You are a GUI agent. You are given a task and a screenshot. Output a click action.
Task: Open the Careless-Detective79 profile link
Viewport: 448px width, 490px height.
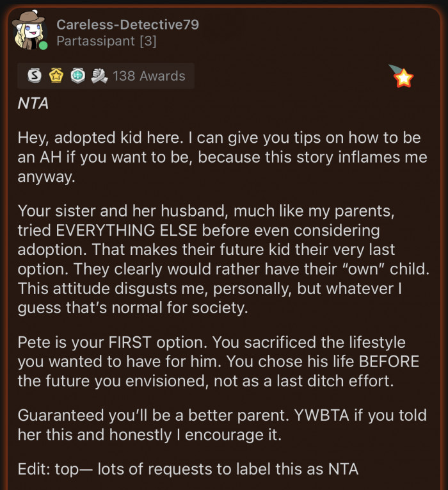127,24
